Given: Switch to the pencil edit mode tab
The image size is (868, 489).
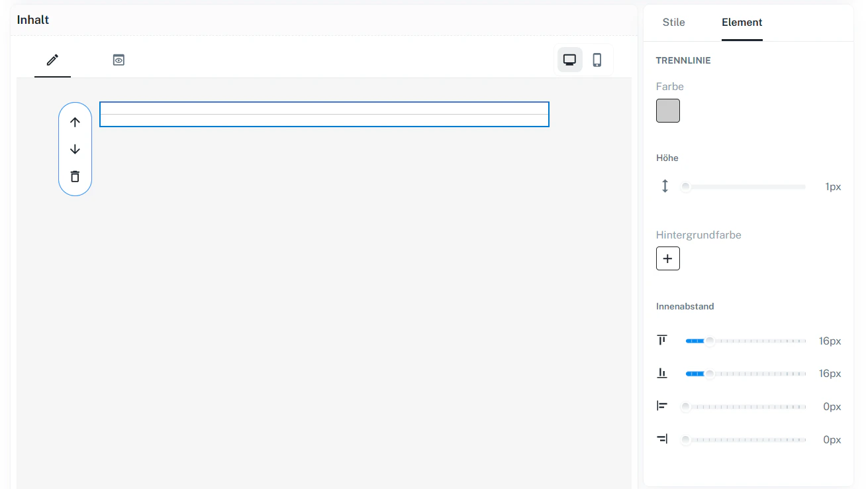Looking at the screenshot, I should pos(52,60).
